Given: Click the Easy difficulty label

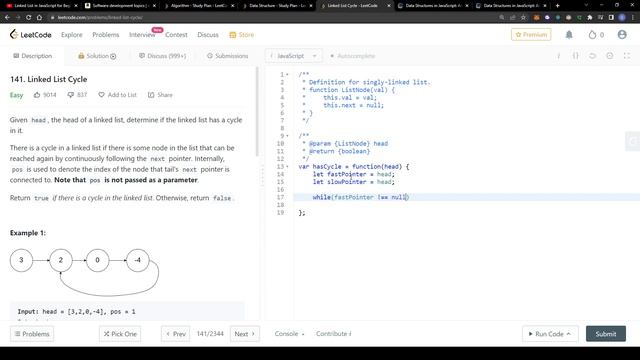Looking at the screenshot, I should click(x=16, y=95).
